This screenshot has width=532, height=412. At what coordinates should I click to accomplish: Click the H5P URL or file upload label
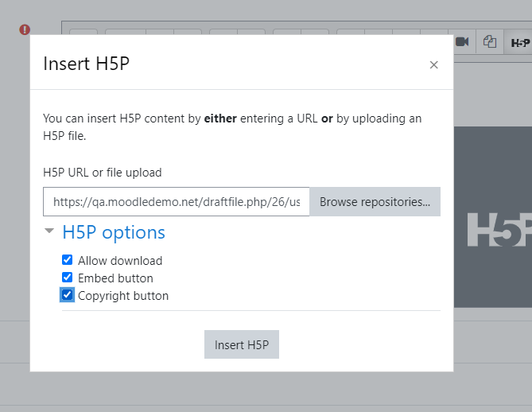click(103, 173)
